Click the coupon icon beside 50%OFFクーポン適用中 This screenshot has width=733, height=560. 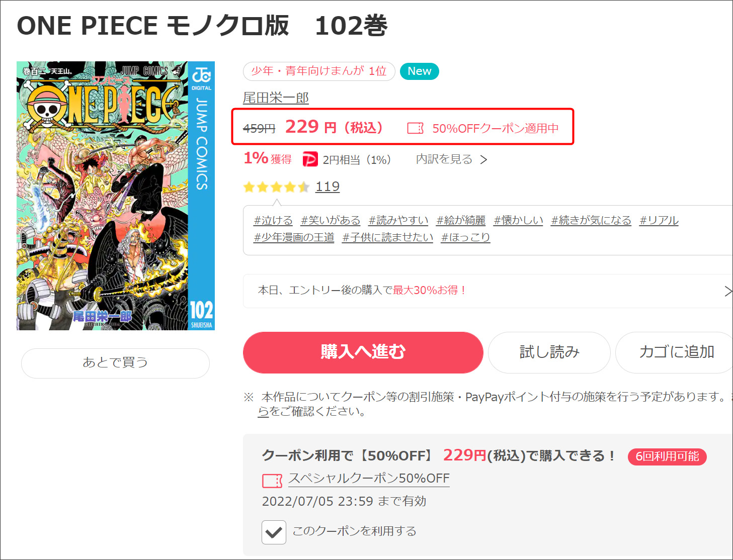click(416, 128)
